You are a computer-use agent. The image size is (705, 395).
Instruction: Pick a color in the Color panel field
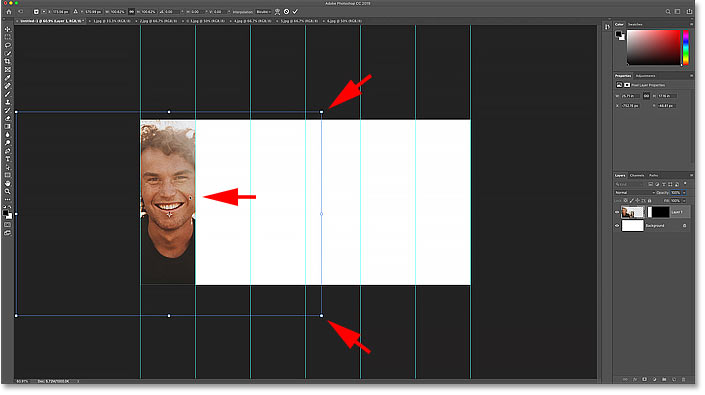(x=654, y=48)
